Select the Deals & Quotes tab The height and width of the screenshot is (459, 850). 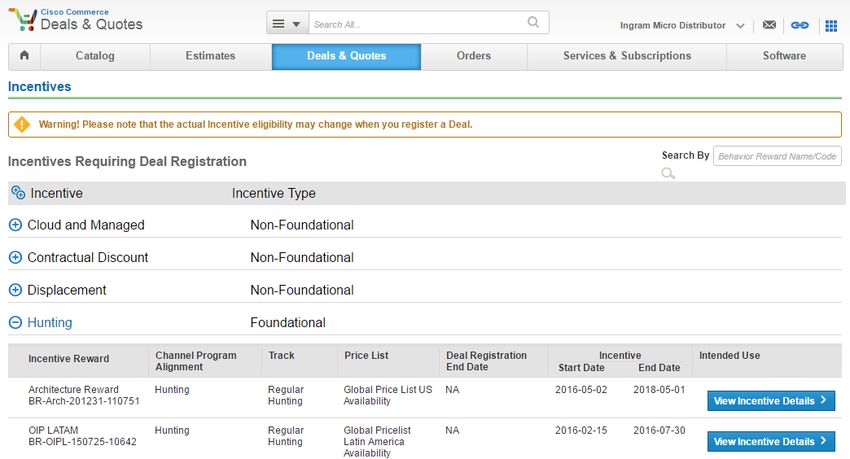(346, 56)
